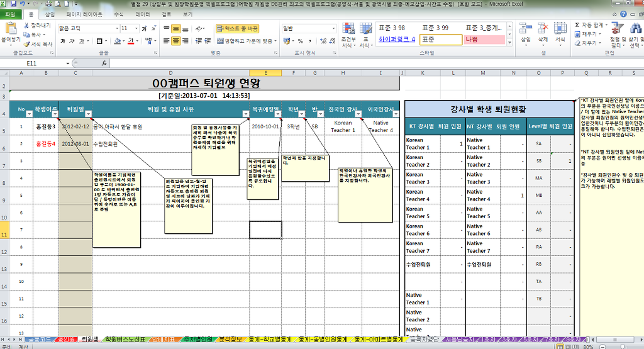
Task: Click the 지우기 (Clear) button
Action: coord(588,43)
